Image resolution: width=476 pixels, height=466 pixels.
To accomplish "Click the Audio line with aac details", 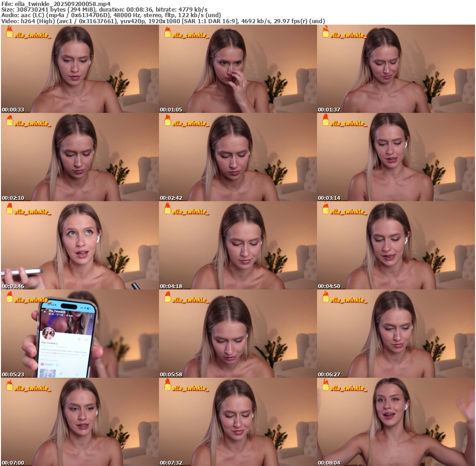I will pyautogui.click(x=111, y=15).
